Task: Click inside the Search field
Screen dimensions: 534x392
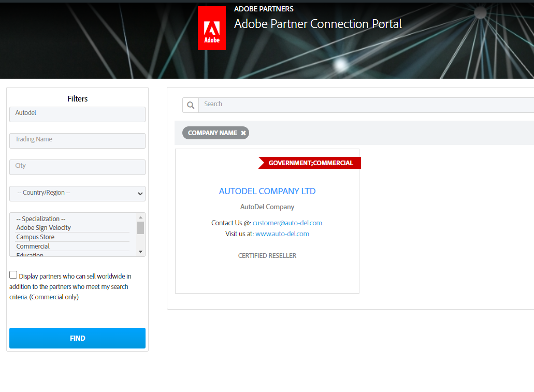Action: tap(311, 104)
